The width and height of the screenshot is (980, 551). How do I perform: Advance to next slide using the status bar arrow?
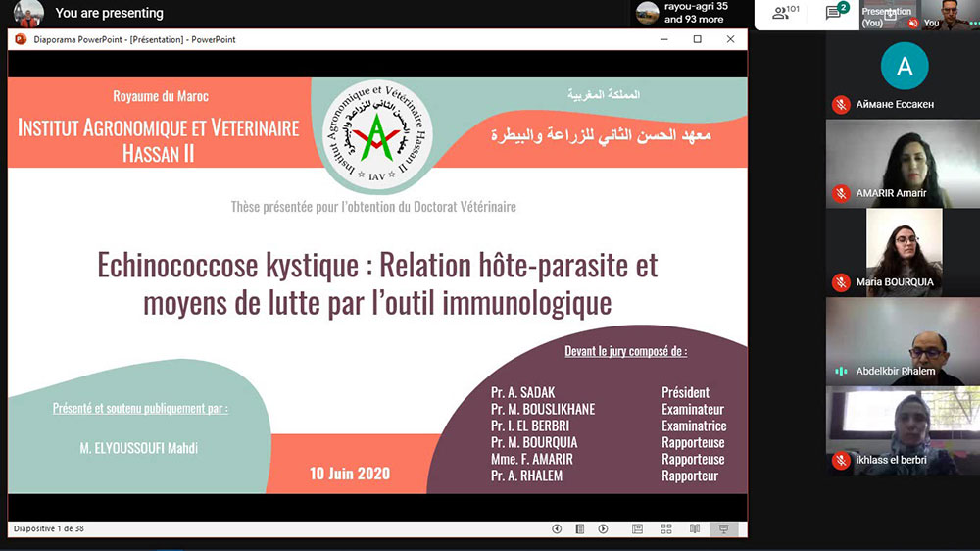point(603,529)
